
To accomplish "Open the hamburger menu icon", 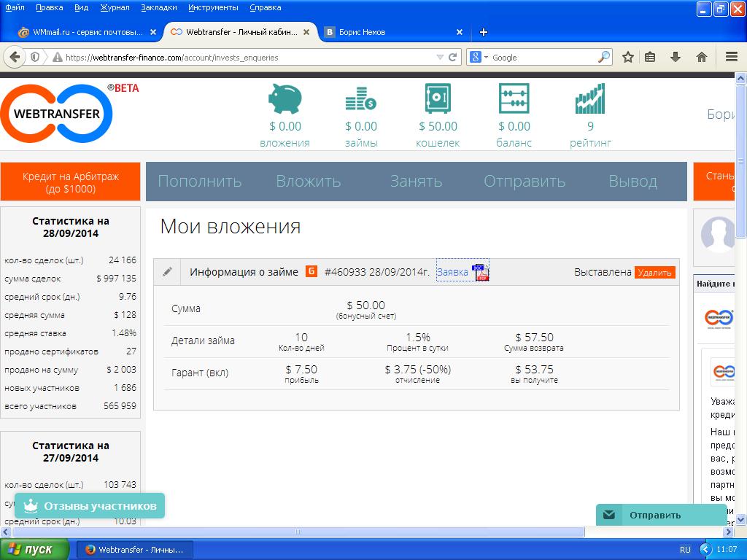I will 732,57.
